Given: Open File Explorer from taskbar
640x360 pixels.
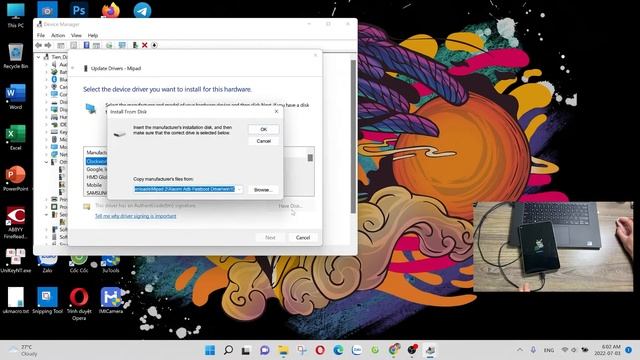Looking at the screenshot, I should pos(283,350).
